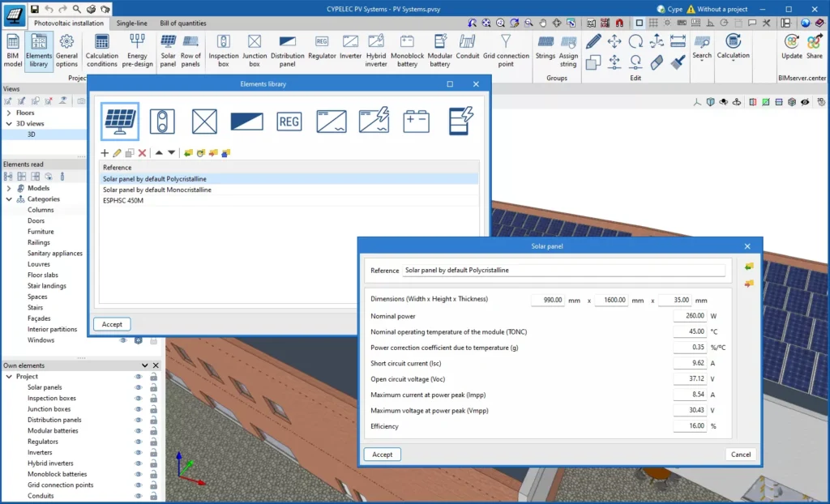Delete selected library element with red X
Image resolution: width=830 pixels, height=504 pixels.
[x=142, y=153]
